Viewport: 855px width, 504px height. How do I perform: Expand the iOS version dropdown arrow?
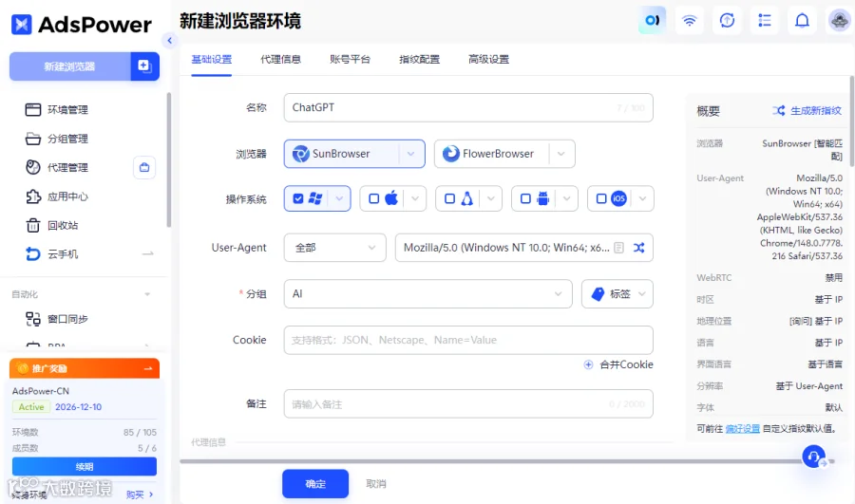[x=642, y=199]
